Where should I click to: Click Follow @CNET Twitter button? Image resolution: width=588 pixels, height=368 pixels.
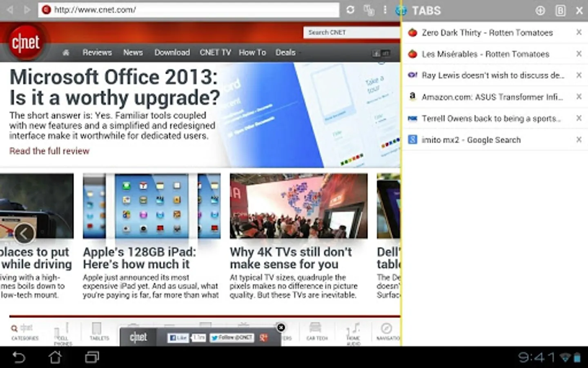(232, 338)
